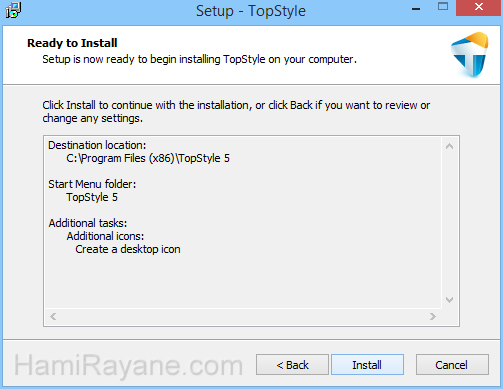Click the scroll down arrow in summary box

pyautogui.click(x=449, y=300)
